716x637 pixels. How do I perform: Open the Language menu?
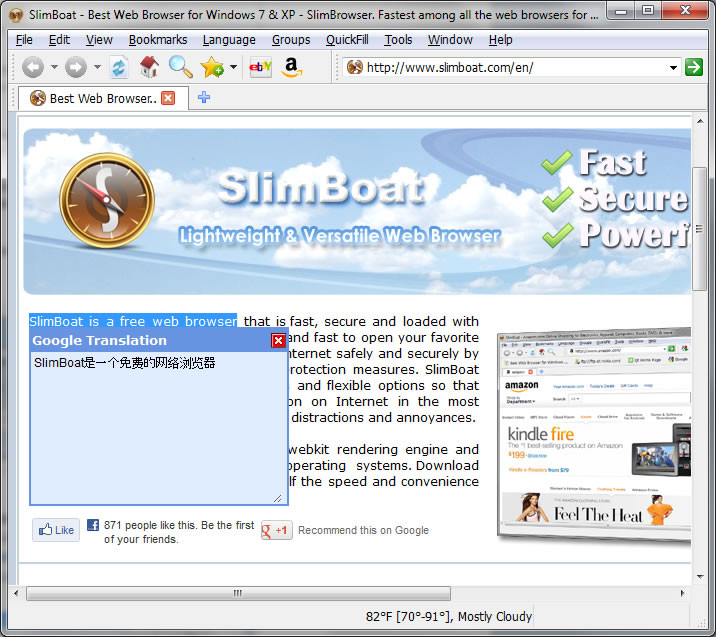coord(229,40)
